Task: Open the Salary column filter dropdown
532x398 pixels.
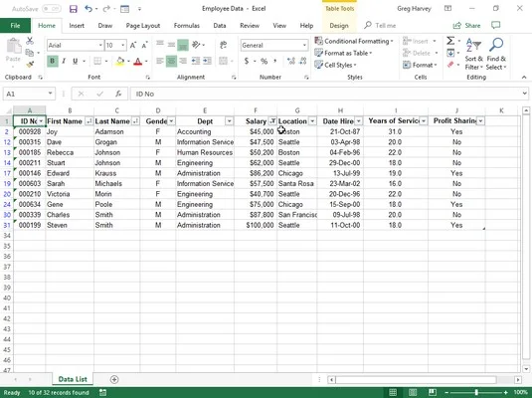Action: coord(272,121)
